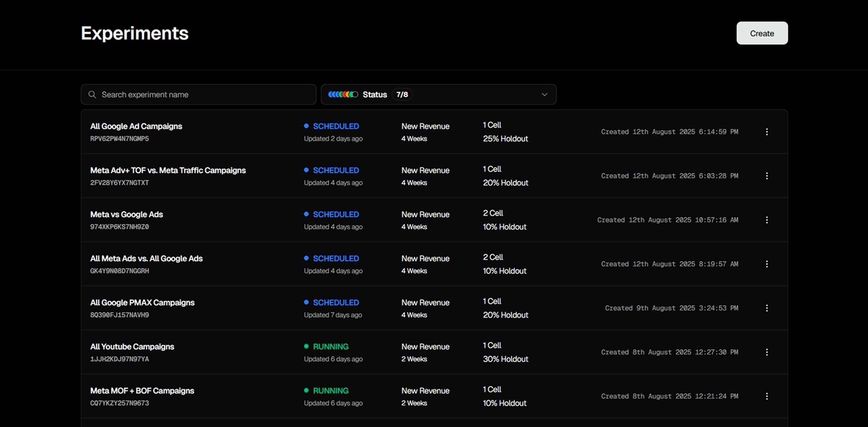
Task: Open kebab menu for All Youtube Campaigns
Action: click(x=767, y=352)
